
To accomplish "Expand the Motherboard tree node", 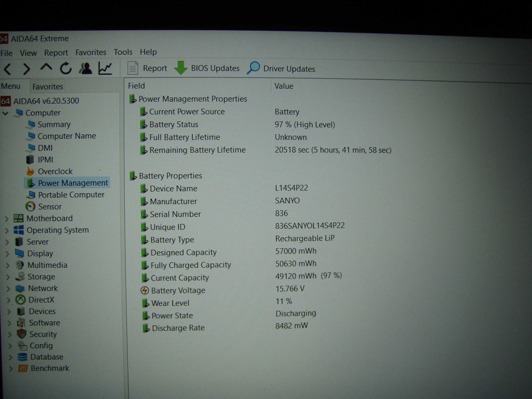I will pyautogui.click(x=7, y=219).
